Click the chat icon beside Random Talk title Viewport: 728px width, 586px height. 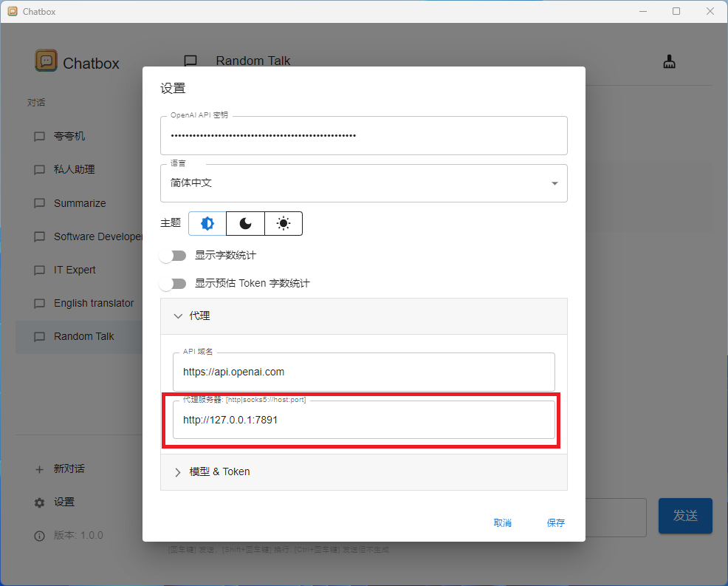(190, 61)
